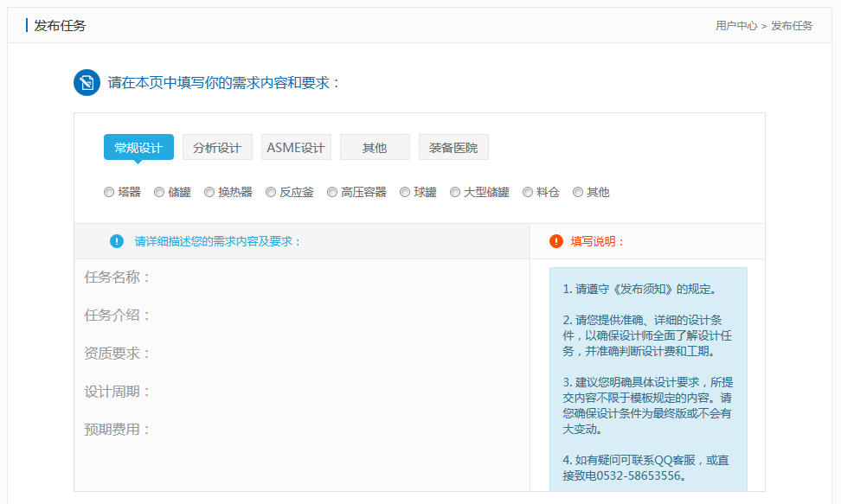Select the 其他 radio button
The height and width of the screenshot is (504, 841).
click(x=578, y=192)
